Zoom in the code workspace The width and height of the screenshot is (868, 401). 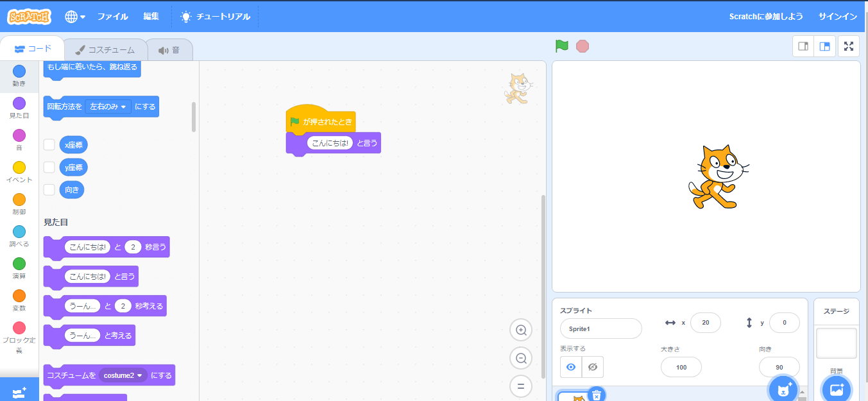521,330
